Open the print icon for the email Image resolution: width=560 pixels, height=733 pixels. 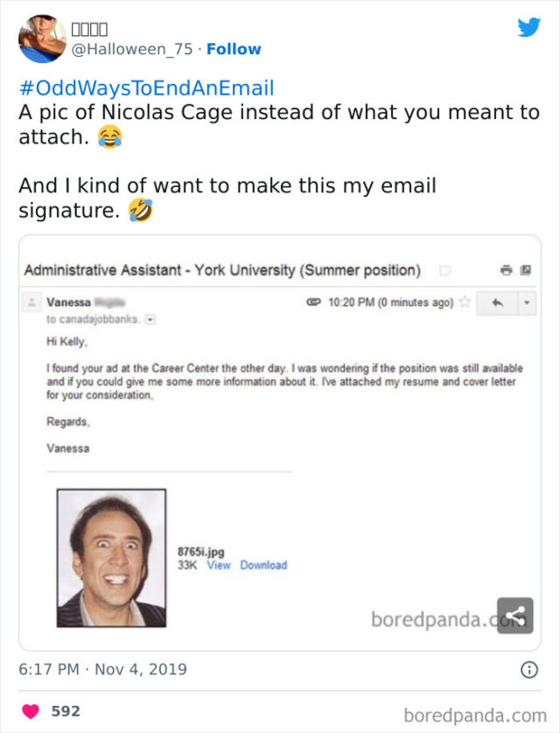point(505,270)
